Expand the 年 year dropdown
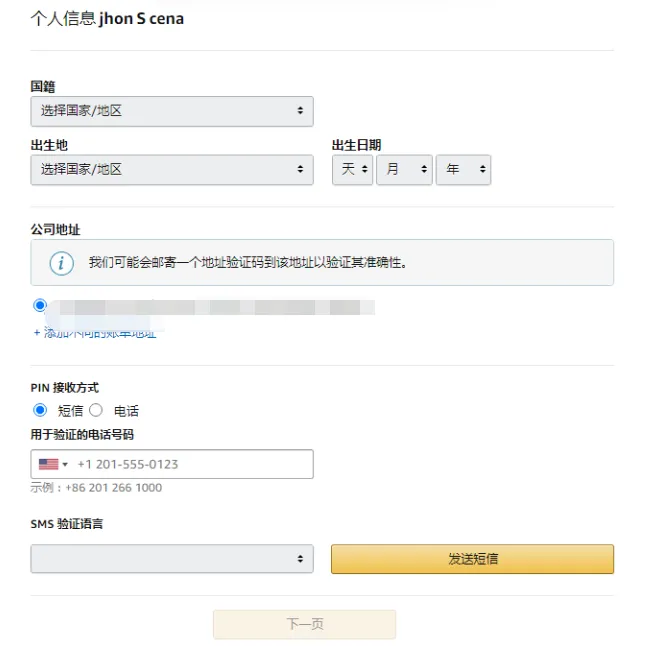 pos(463,169)
